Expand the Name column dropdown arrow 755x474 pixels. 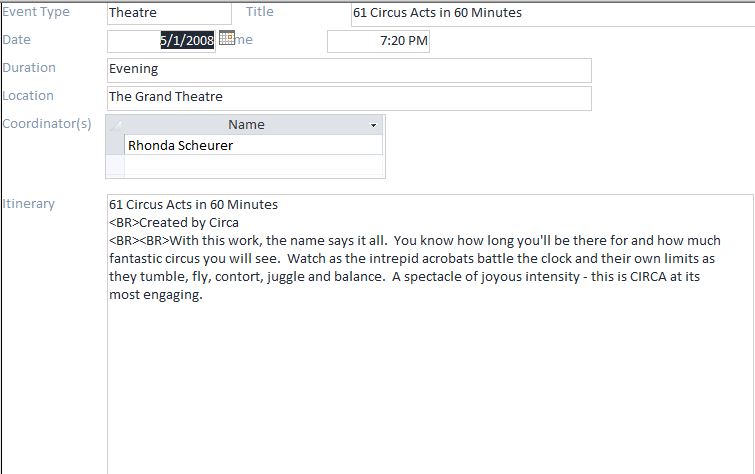(373, 125)
